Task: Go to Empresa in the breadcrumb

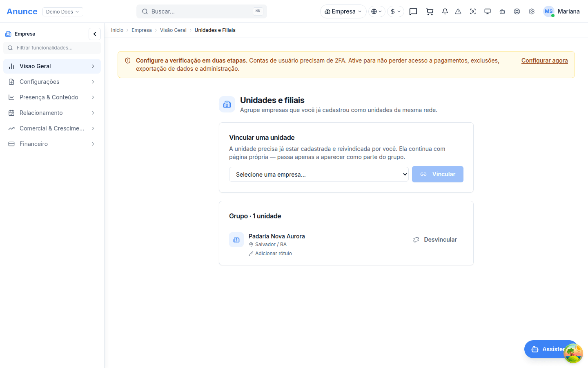Action: (x=142, y=30)
